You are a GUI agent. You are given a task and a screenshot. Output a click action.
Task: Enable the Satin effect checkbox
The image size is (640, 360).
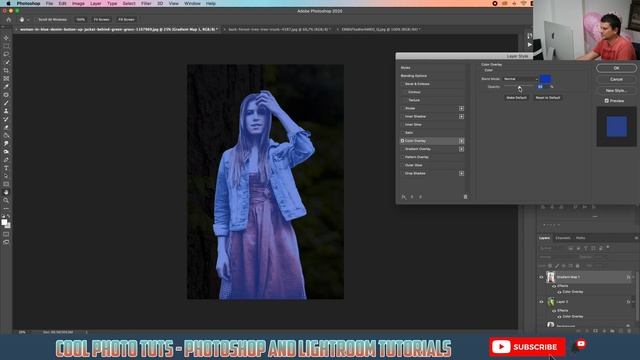402,133
